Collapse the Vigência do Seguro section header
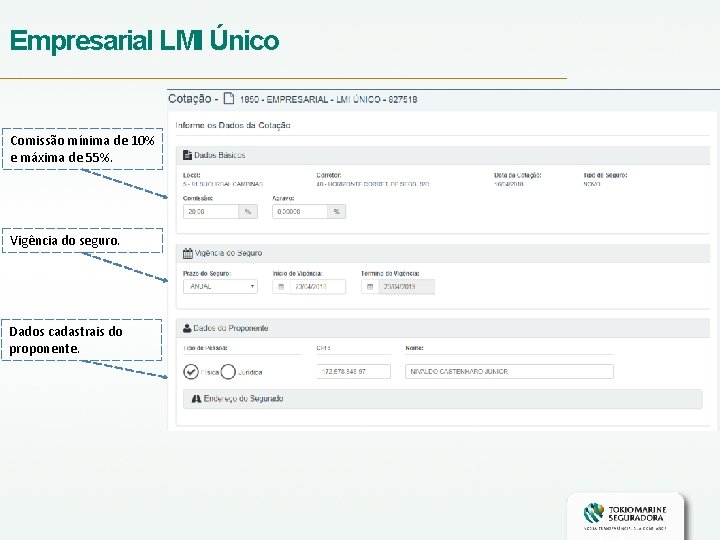Screen dimensions: 720x540 click(443, 253)
